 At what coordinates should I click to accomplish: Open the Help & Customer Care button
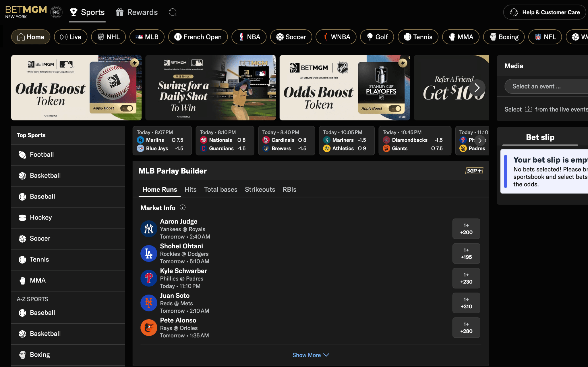(x=544, y=12)
